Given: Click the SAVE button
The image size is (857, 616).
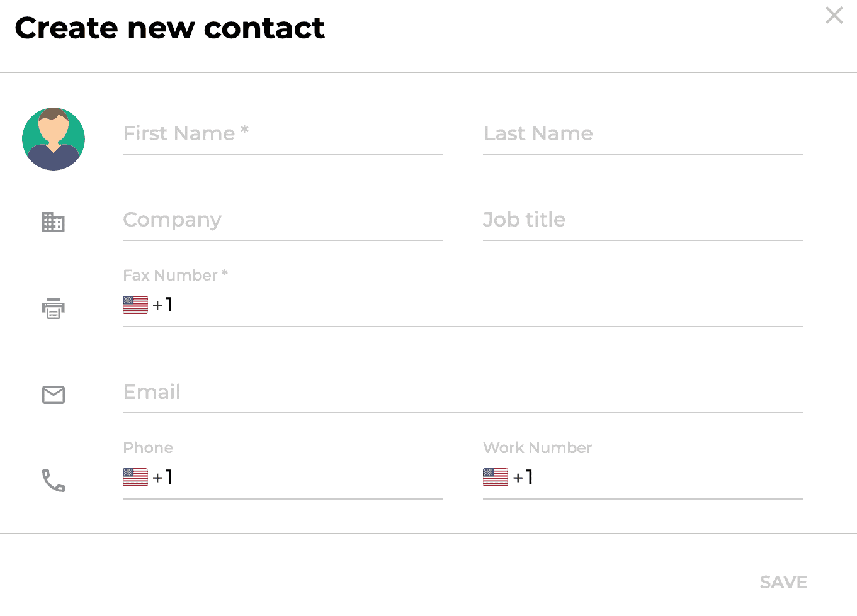Looking at the screenshot, I should coord(783,582).
